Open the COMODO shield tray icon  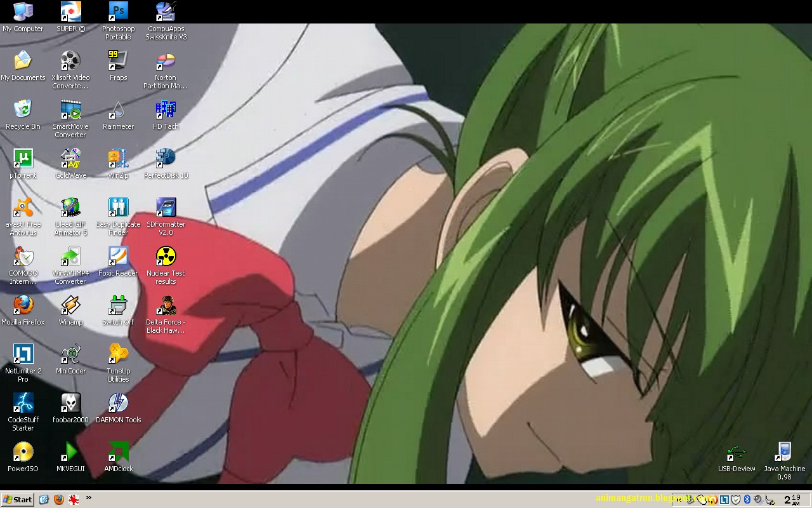[x=736, y=500]
